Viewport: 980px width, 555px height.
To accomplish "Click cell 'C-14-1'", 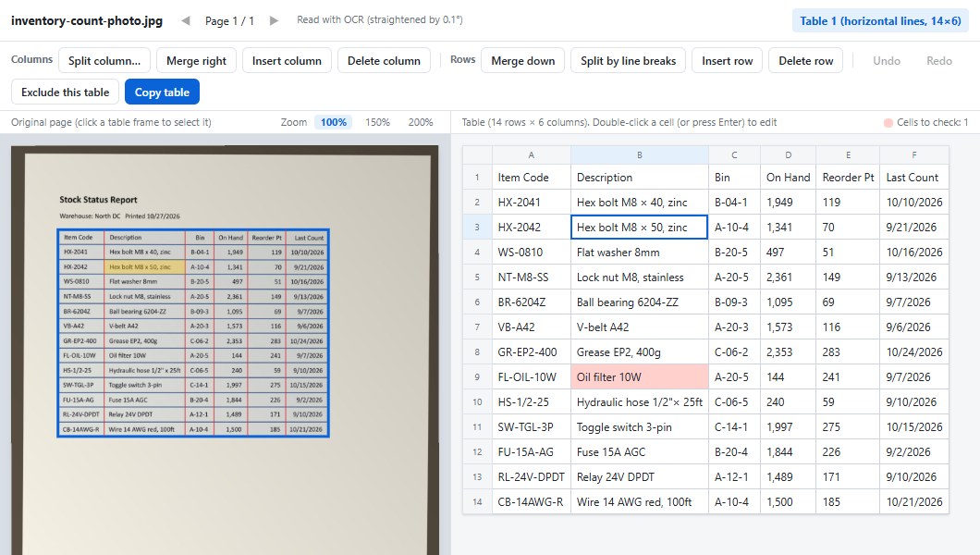I will click(734, 426).
